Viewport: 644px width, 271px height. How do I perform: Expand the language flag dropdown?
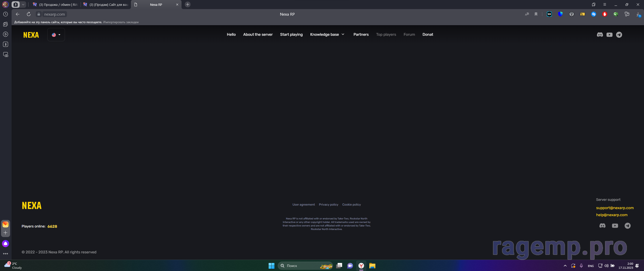pyautogui.click(x=56, y=35)
